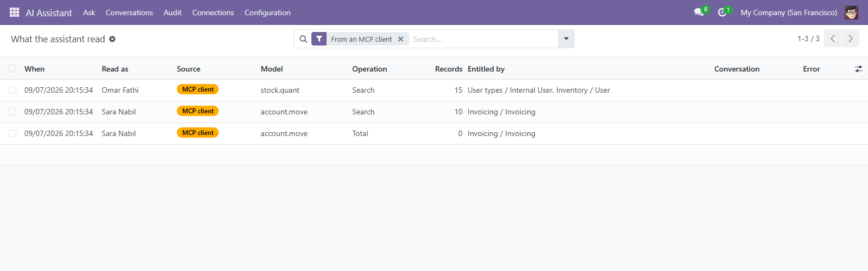Click MCP client badge in account.move Search row

point(197,111)
